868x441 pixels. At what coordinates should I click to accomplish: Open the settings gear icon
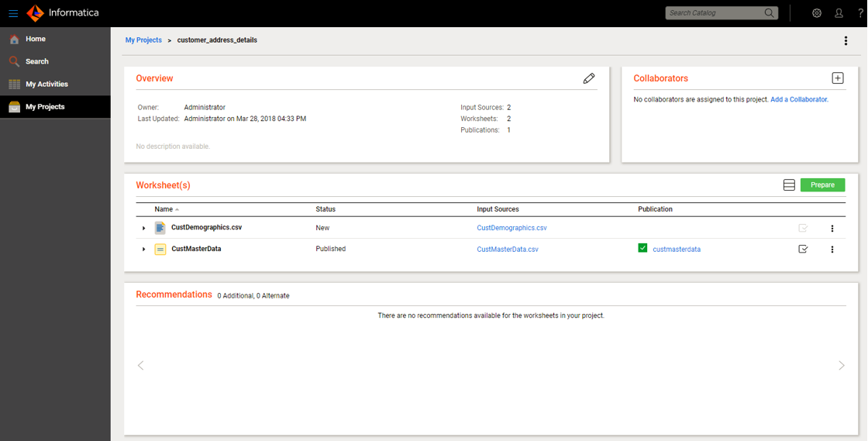[x=817, y=13]
